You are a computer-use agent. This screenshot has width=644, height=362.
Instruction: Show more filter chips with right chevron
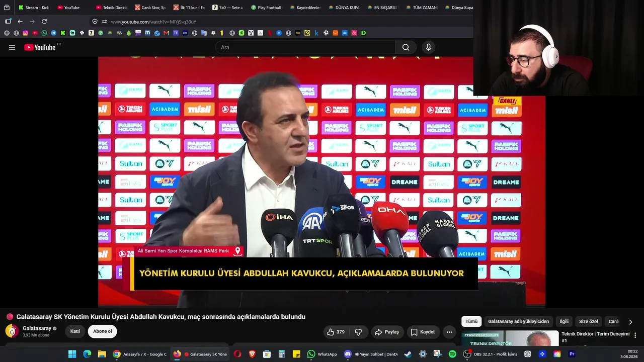coord(630,322)
